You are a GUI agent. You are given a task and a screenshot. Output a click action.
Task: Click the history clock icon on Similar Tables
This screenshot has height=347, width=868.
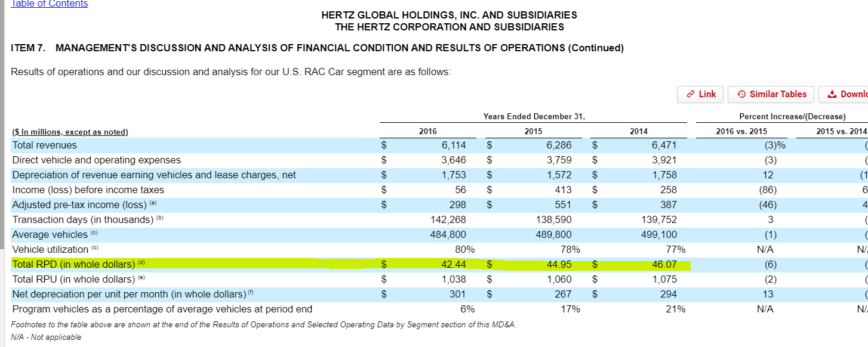(x=741, y=94)
